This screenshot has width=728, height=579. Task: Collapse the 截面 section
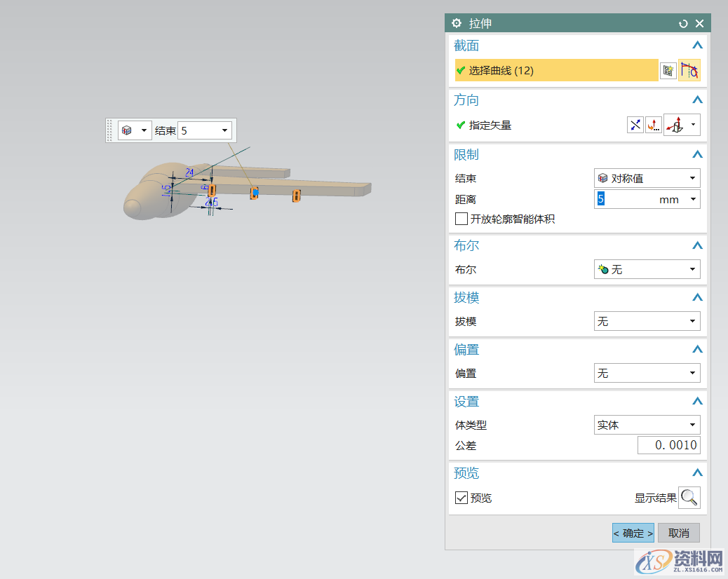(697, 45)
